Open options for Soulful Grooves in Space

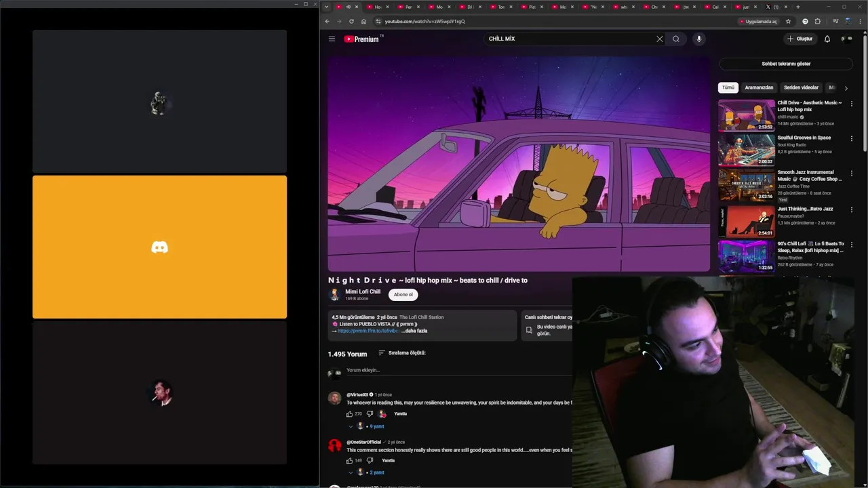[x=851, y=138]
